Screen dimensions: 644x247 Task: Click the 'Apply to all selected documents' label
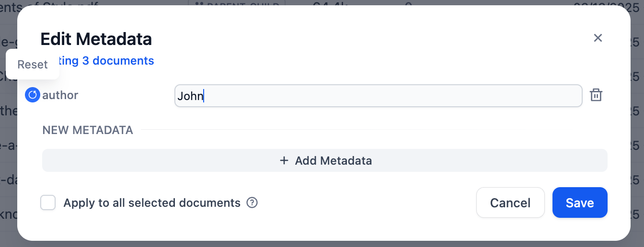pyautogui.click(x=152, y=203)
